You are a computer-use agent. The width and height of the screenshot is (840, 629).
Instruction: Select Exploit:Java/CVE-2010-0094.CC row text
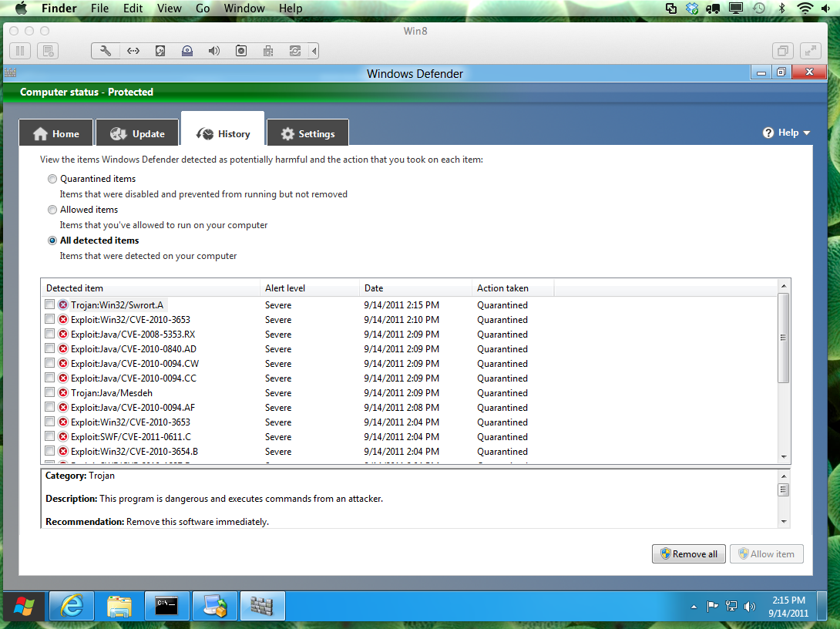point(133,378)
